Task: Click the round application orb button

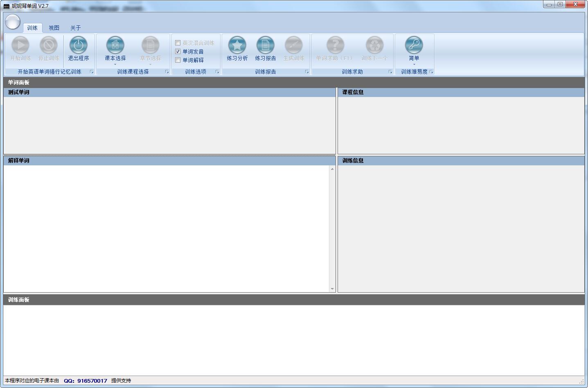Action: pyautogui.click(x=13, y=22)
